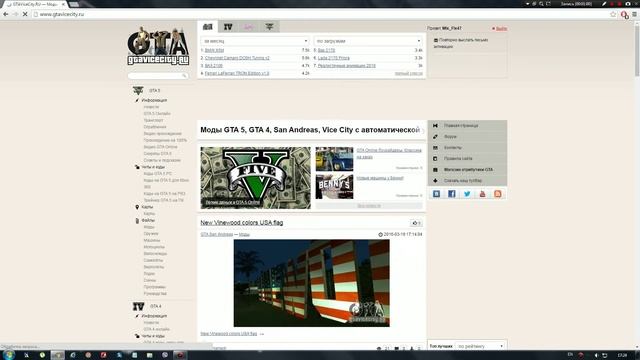Click the site's GTA gtavicecity.ru logo
The height and width of the screenshot is (360, 640).
pos(158,46)
